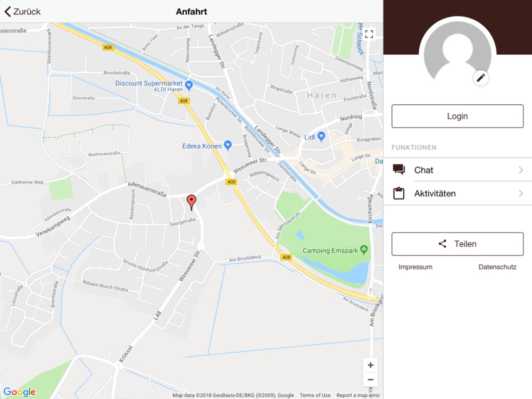
Task: Click the Reinkingsesch street label
Action: pos(132,204)
